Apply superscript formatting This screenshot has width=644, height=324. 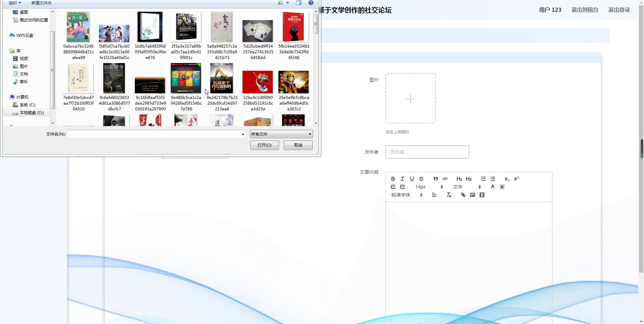tap(516, 179)
